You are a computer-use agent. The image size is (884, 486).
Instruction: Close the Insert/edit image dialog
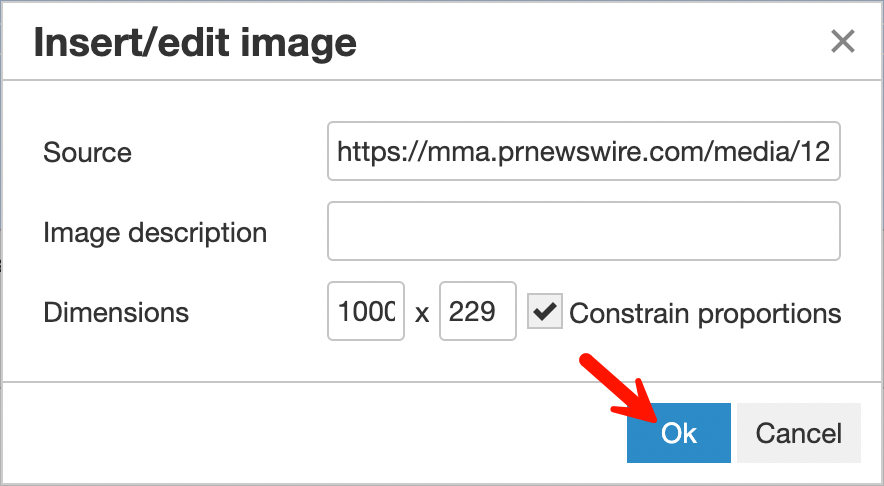[x=843, y=41]
